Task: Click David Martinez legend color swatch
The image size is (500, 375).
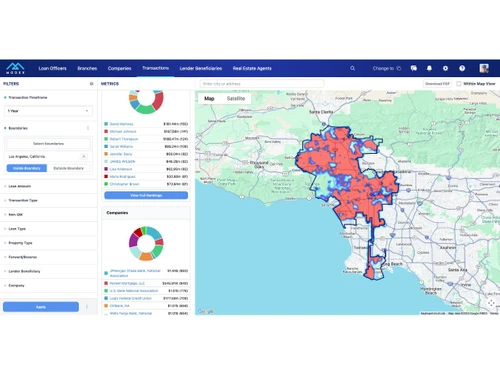Action: tap(106, 124)
